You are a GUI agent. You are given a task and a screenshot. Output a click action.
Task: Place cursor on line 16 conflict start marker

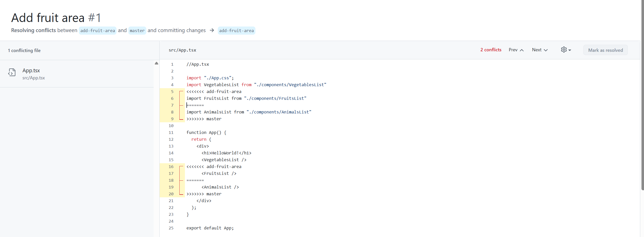[x=214, y=167]
